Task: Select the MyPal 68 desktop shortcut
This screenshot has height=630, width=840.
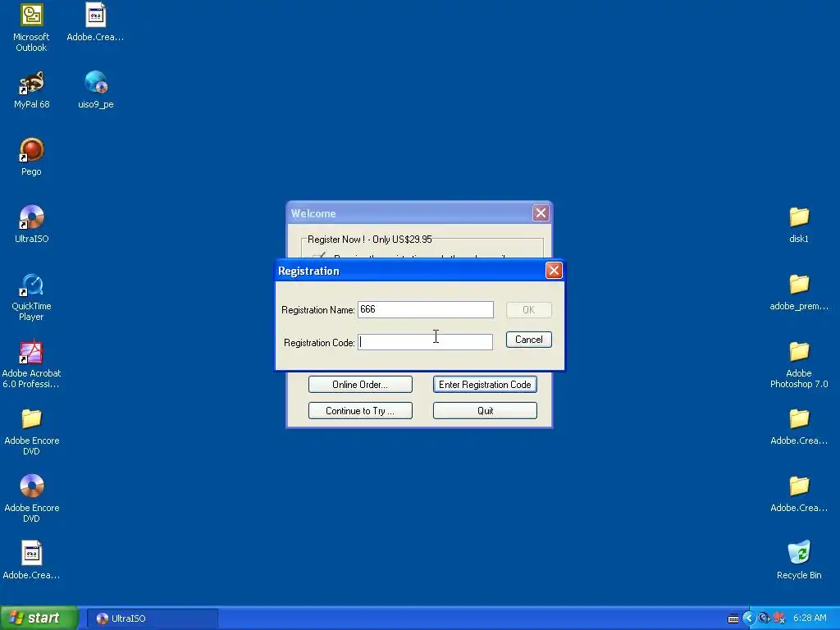Action: point(32,89)
